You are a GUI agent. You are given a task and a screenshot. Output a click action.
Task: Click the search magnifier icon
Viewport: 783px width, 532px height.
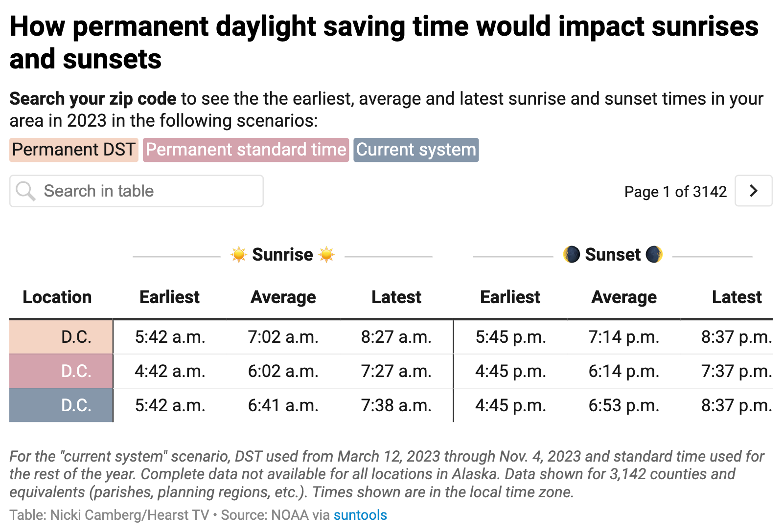click(x=25, y=191)
